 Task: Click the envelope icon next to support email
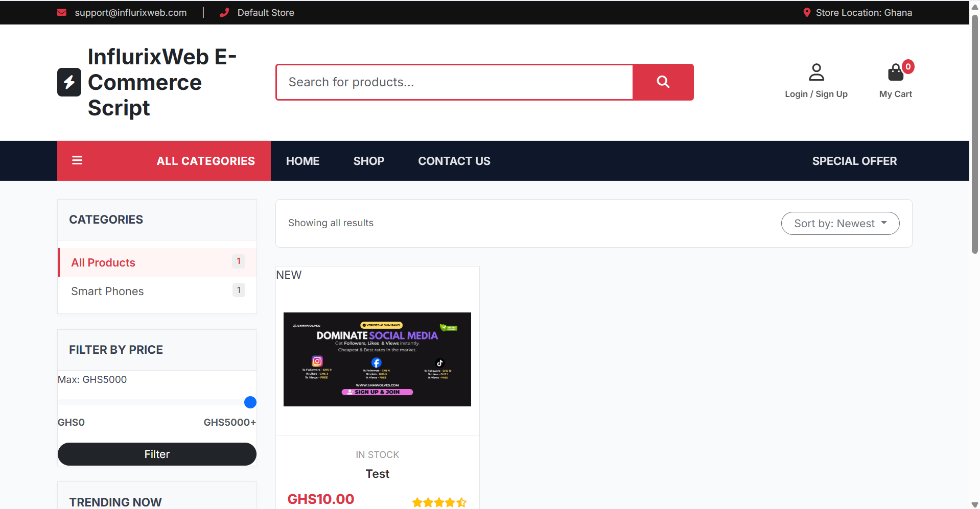62,12
